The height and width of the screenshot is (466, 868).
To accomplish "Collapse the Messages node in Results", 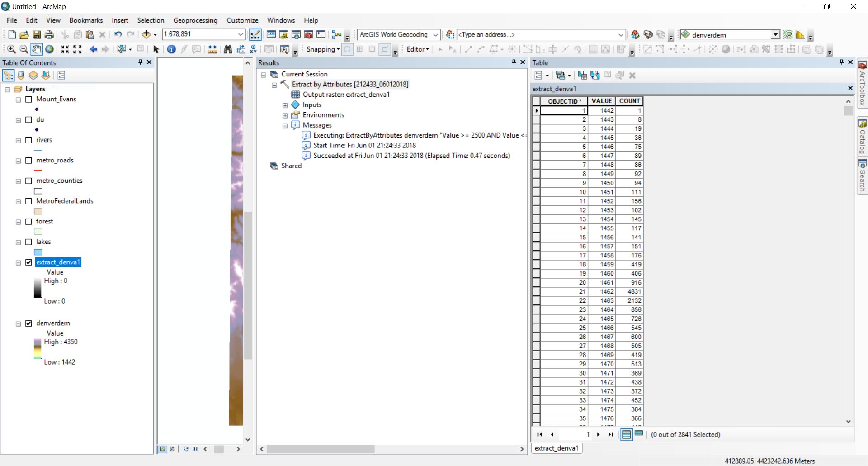I will point(285,126).
